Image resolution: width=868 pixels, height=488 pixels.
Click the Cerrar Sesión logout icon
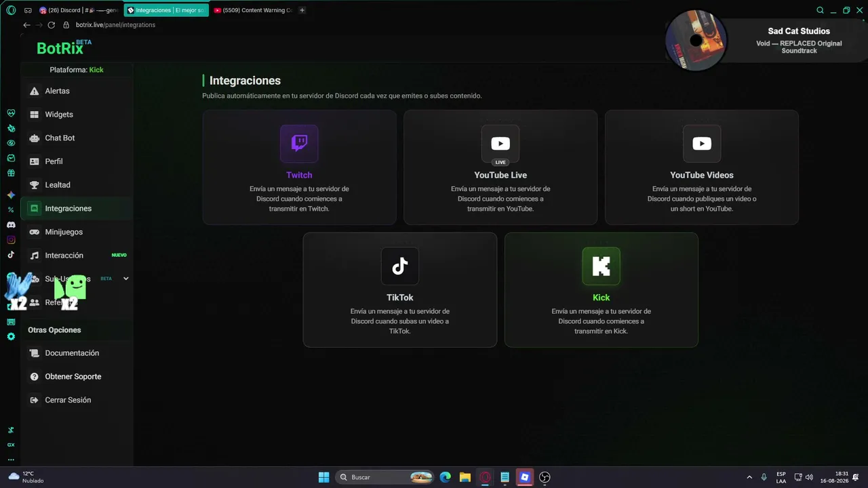(x=34, y=400)
